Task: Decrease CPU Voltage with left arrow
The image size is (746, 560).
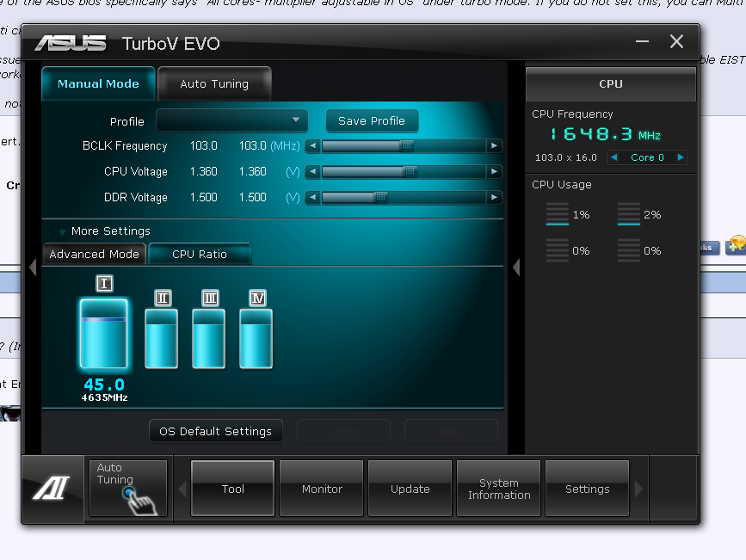Action: pyautogui.click(x=312, y=171)
